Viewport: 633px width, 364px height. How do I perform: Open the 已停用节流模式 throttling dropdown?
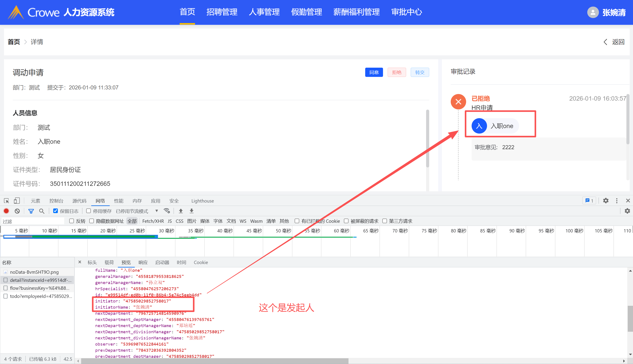click(137, 211)
